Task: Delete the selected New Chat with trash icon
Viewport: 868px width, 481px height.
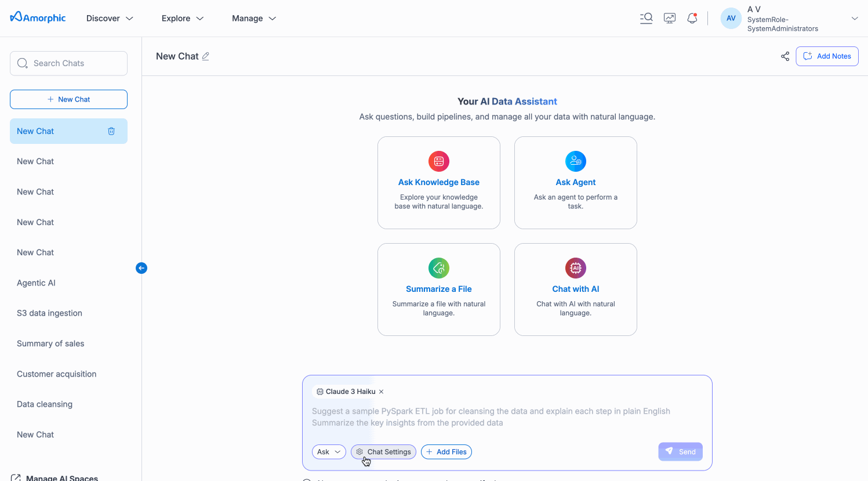Action: pos(111,131)
